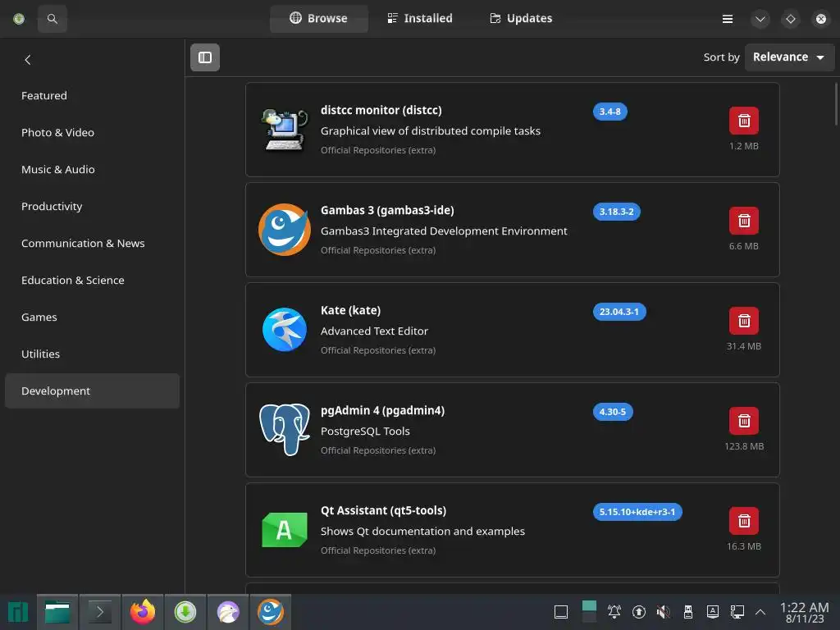Select the Education & Science category
The height and width of the screenshot is (630, 840).
[92, 281]
